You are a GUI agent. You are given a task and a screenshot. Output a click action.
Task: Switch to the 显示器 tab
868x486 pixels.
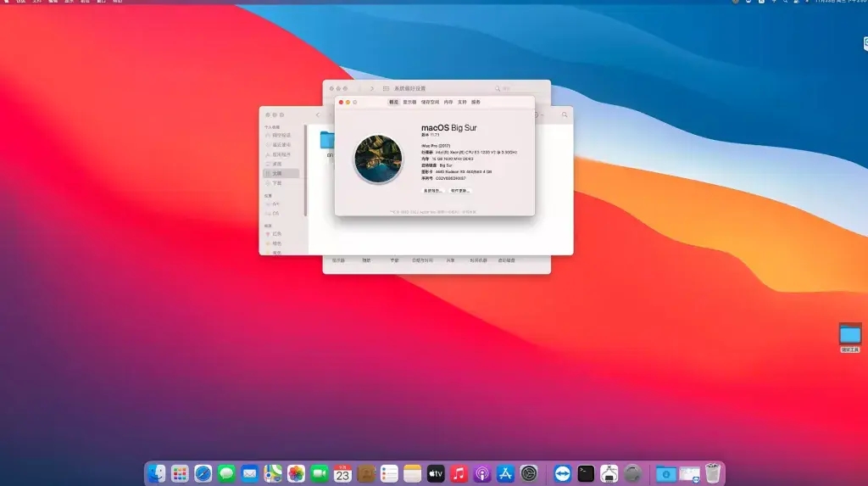409,102
